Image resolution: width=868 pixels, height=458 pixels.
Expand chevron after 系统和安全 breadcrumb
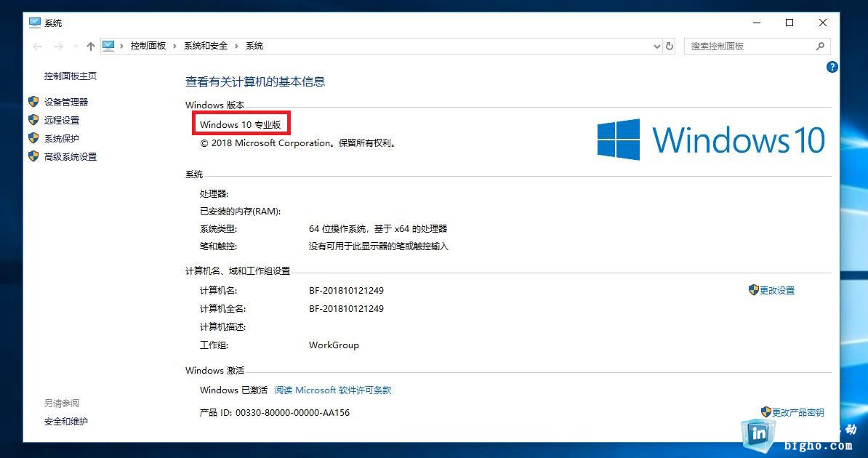pos(236,46)
